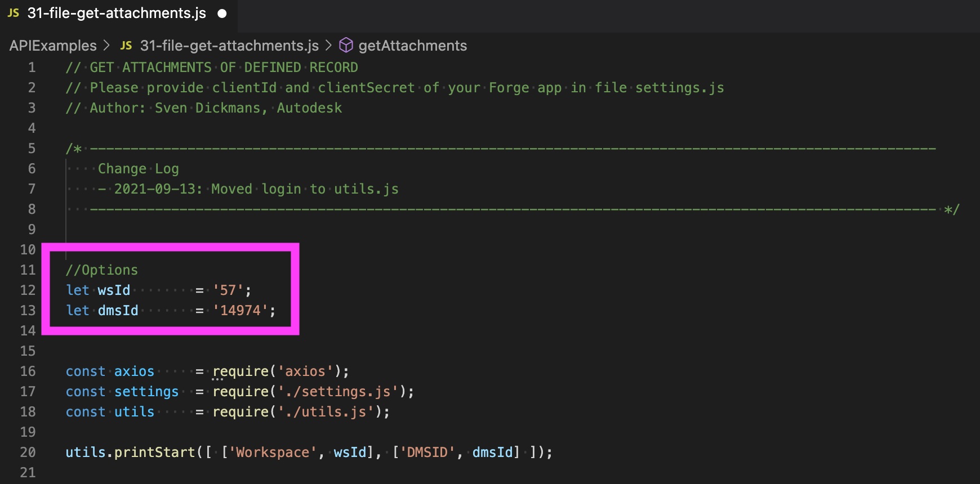
Task: Click the cube symbol icon before getAttachments
Action: click(x=346, y=45)
